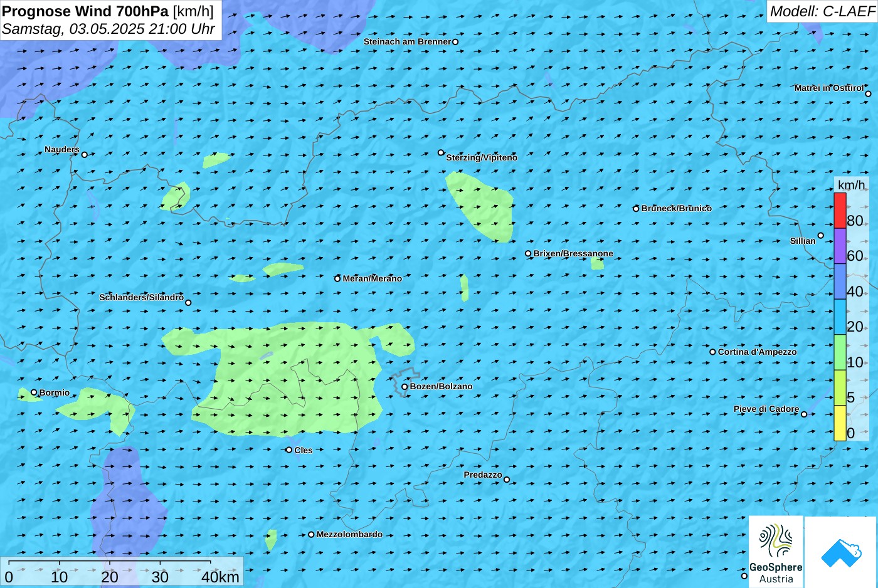This screenshot has width=878, height=588.
Task: Click the blue 40 km/h legend swatch
Action: click(840, 281)
